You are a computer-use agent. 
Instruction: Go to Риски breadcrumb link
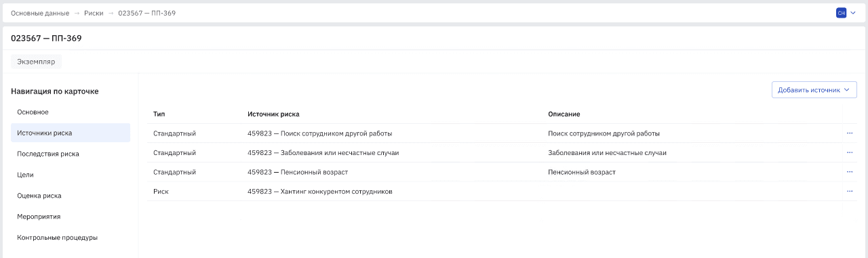coord(94,14)
